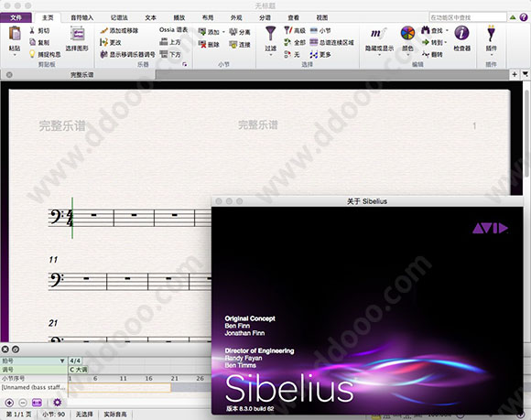Viewport: 531px width, 420px height.
Task: Open the 过滤 (Filter) dropdown
Action: 271,55
